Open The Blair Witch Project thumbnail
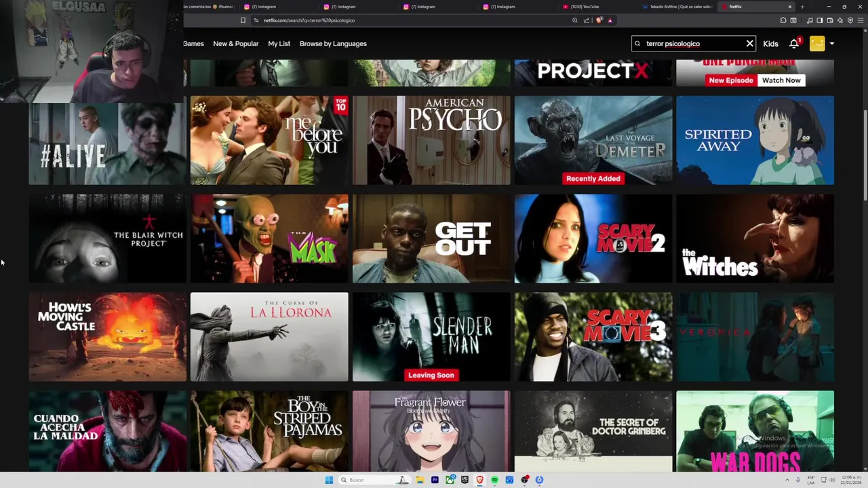868x488 pixels. [107, 239]
